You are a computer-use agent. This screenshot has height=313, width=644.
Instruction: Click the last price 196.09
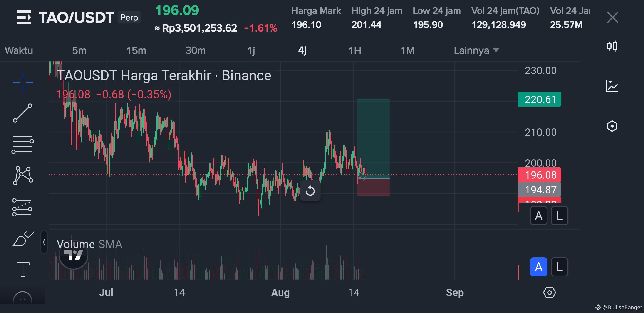[177, 10]
